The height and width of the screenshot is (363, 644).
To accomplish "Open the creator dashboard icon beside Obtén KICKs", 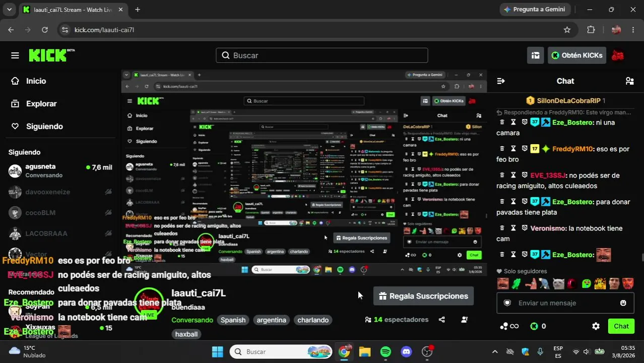I will [x=536, y=55].
